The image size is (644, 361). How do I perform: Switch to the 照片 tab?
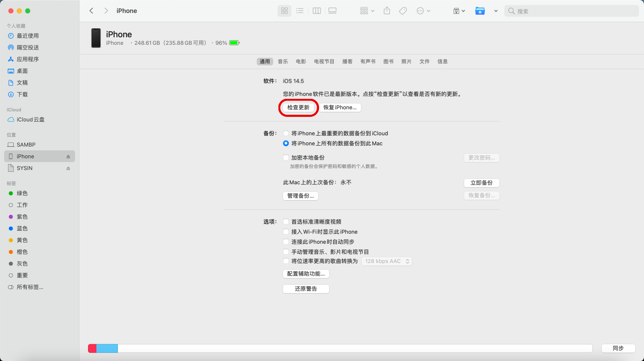[x=407, y=62]
